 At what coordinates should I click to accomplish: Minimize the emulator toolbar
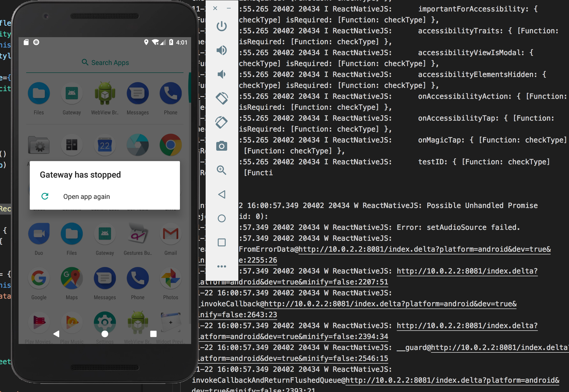pos(229,8)
